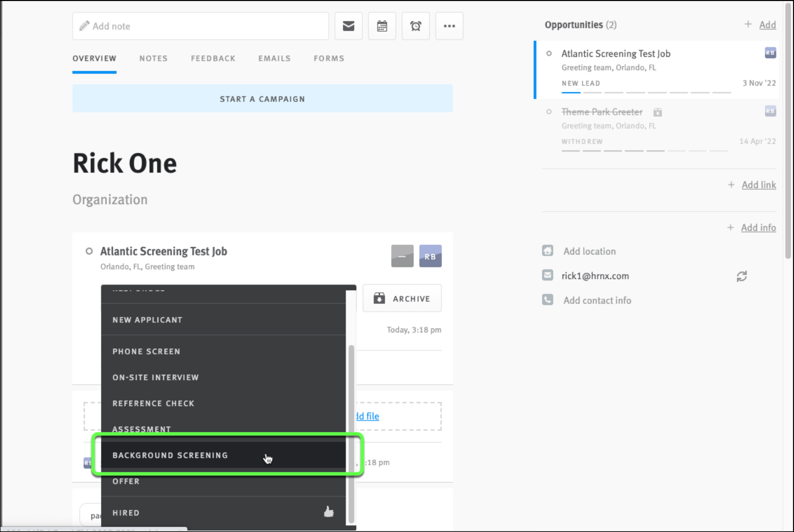Choose Phone Screen stage from the dropdown
The image size is (794, 532).
(x=146, y=351)
